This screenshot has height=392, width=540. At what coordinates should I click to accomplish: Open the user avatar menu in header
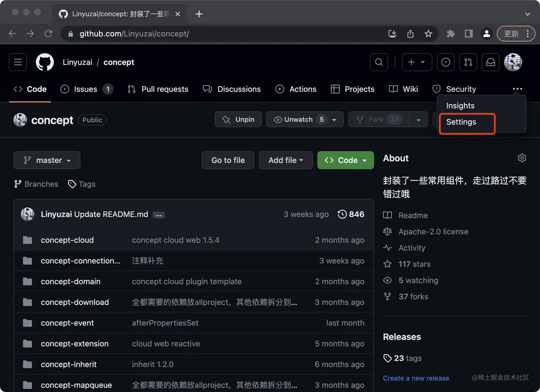pyautogui.click(x=513, y=62)
